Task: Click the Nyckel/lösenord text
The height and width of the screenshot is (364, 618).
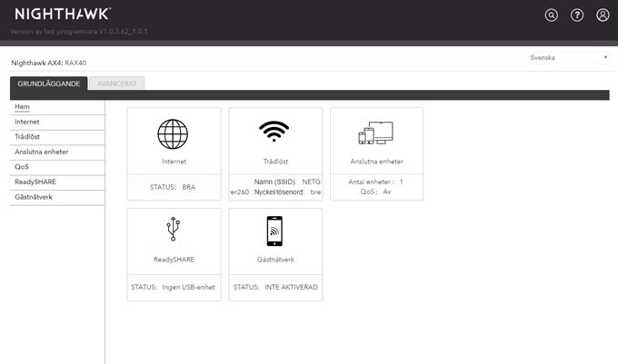Action: tap(279, 192)
